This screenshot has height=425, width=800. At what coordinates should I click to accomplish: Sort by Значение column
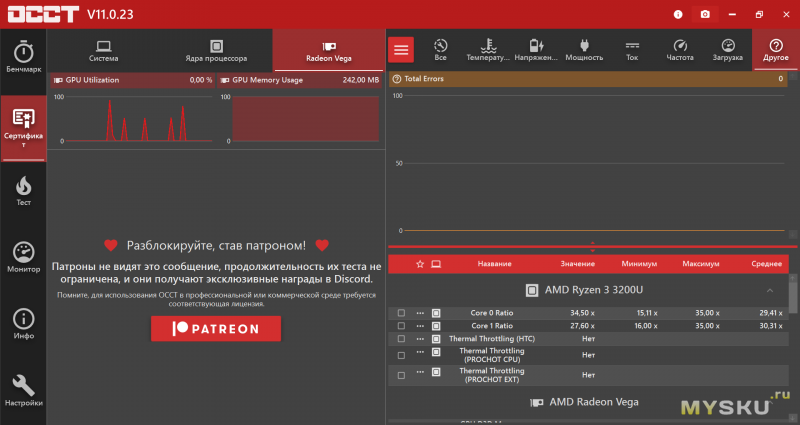pyautogui.click(x=578, y=264)
